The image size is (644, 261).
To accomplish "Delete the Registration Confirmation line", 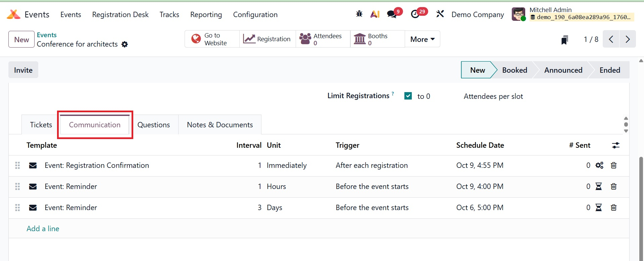I will click(x=613, y=165).
